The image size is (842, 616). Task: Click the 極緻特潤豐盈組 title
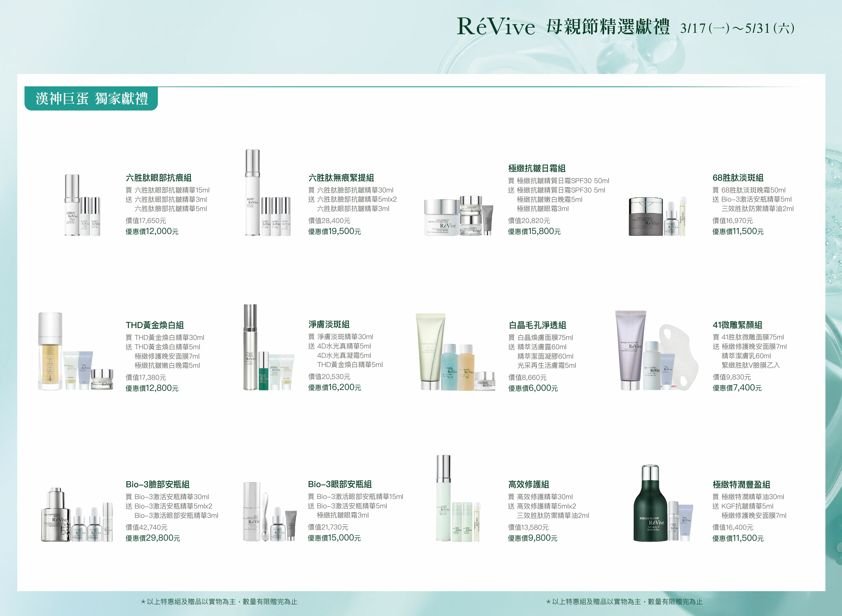coord(741,485)
